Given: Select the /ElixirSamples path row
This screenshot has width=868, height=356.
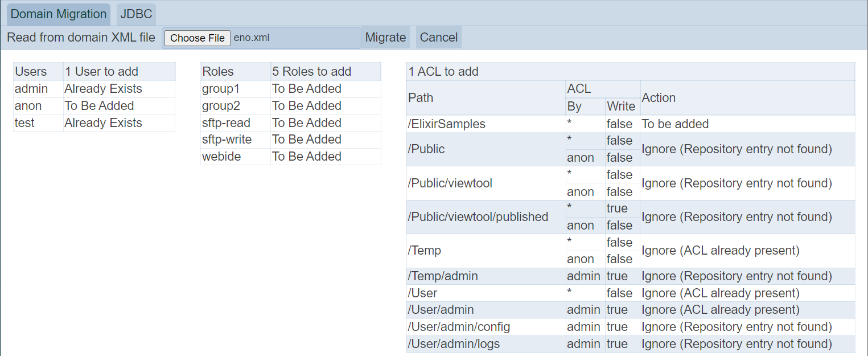Looking at the screenshot, I should click(x=447, y=124).
